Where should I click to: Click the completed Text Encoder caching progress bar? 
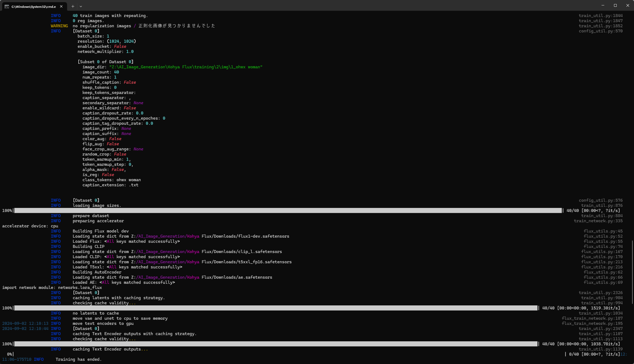point(270,344)
